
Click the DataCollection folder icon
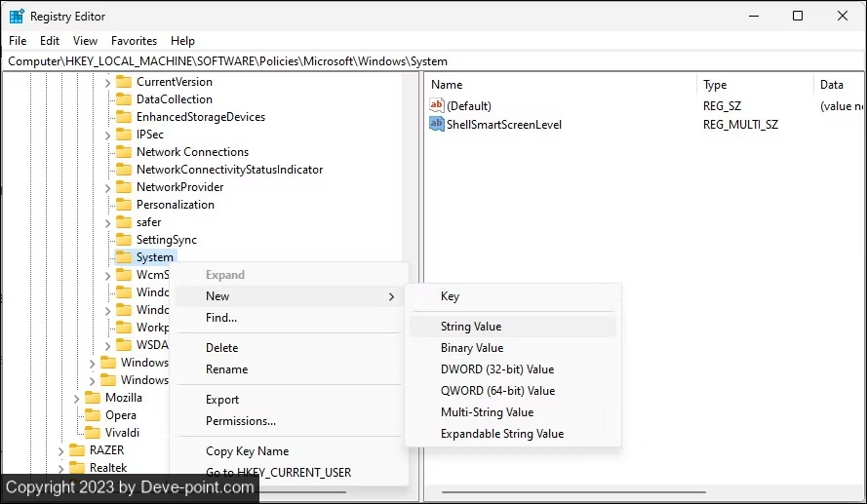[123, 99]
